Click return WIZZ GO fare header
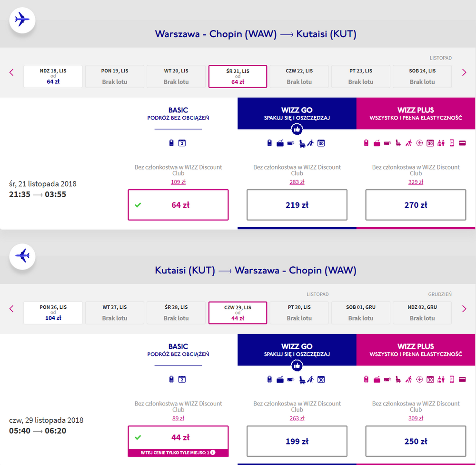 297,350
